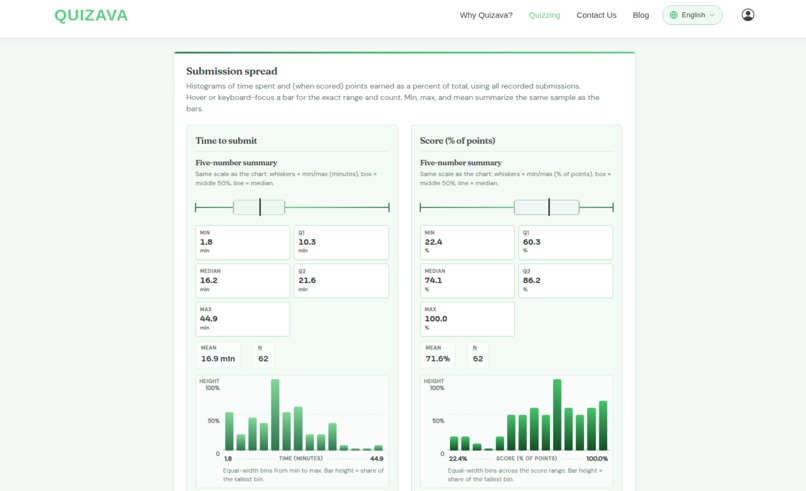Click the Submission spread heading
Screen dimensions: 806x491
232,71
